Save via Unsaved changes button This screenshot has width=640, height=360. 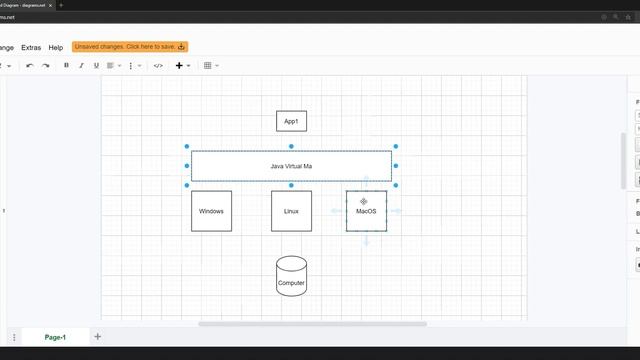130,47
